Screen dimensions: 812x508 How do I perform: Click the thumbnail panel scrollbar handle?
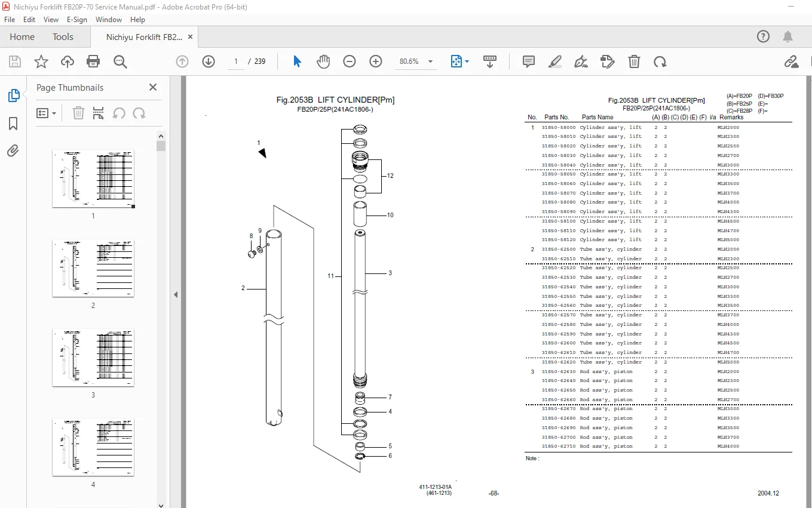pos(161,146)
